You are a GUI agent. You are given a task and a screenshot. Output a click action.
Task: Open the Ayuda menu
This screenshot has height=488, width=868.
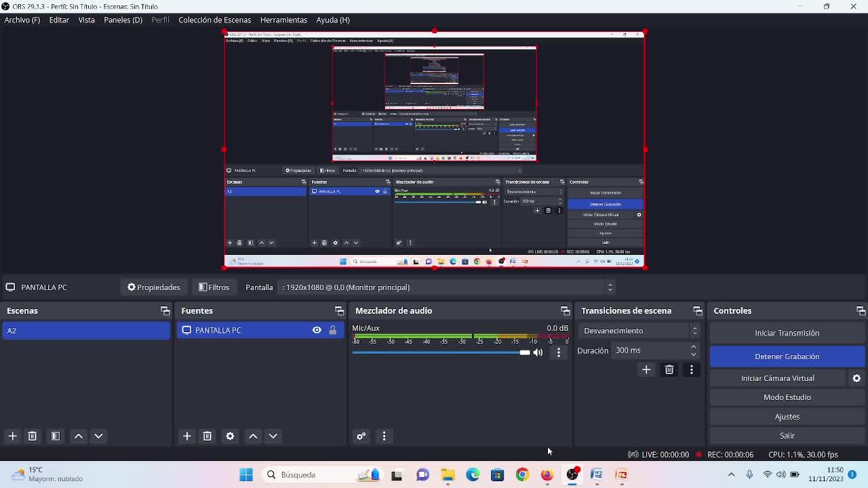tap(333, 20)
